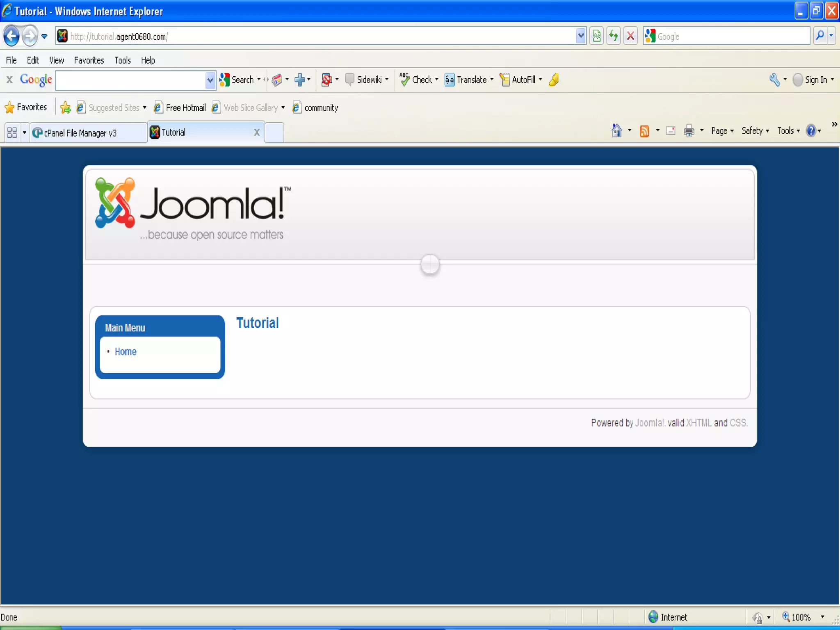Click the browser Back arrow button
This screenshot has height=630, width=840.
[x=11, y=37]
